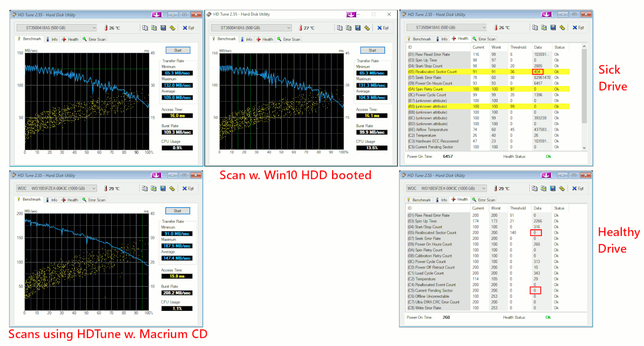
Task: Open Error Scan tab in 27 °C window
Action: pyautogui.click(x=289, y=39)
